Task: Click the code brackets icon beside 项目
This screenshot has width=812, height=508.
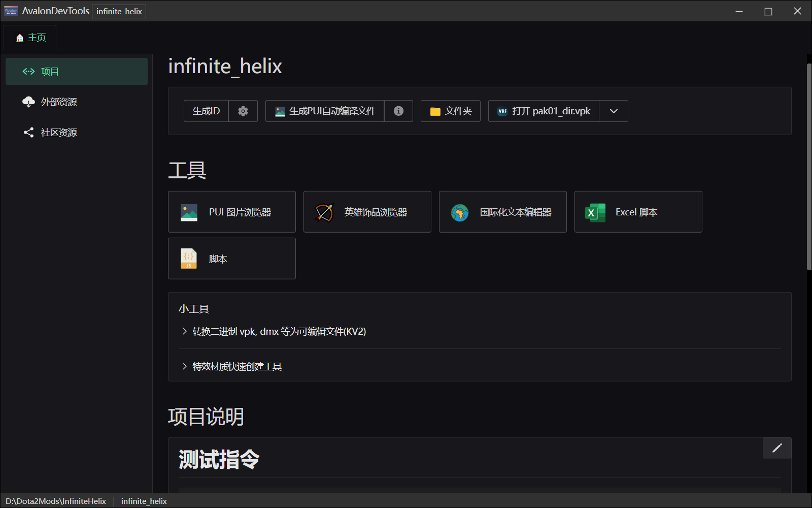Action: (x=28, y=72)
